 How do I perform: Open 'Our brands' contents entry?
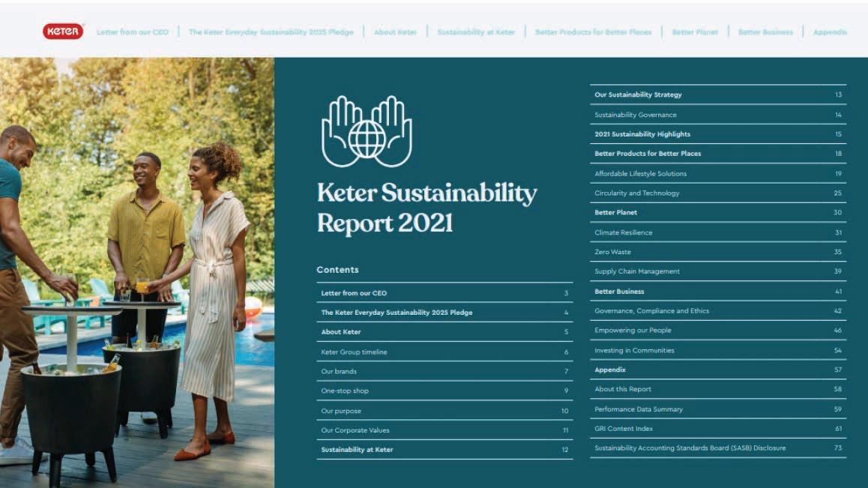444,371
